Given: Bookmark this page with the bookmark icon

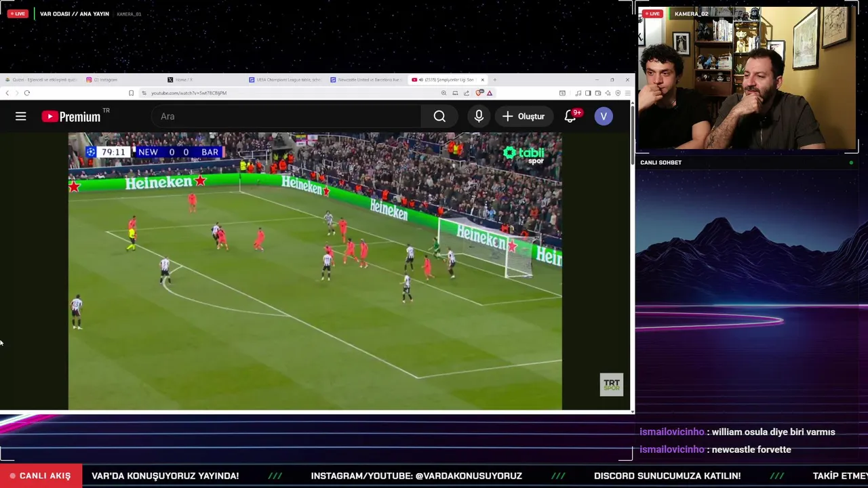Looking at the screenshot, I should [131, 93].
